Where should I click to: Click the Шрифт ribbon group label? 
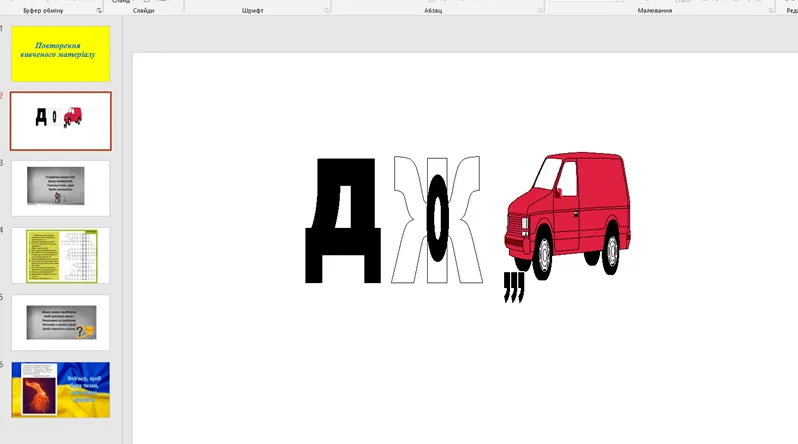253,10
